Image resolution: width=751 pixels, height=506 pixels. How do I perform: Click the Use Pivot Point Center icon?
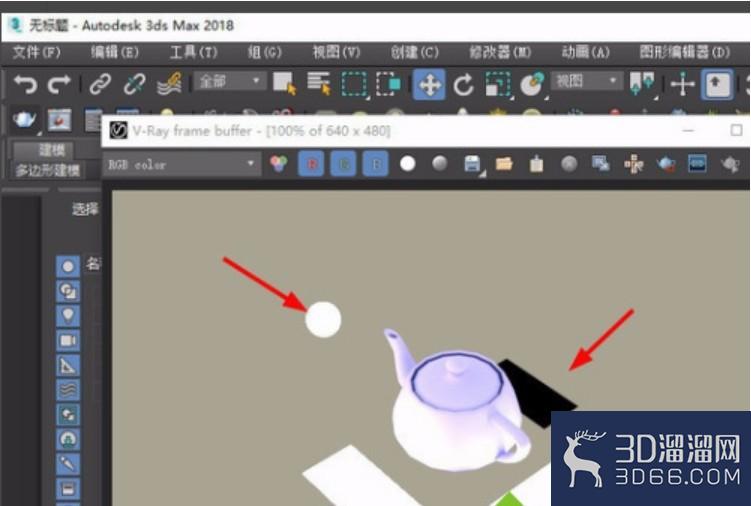[642, 83]
